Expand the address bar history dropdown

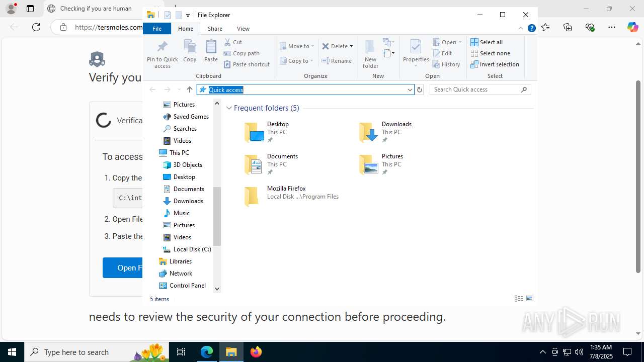point(410,89)
